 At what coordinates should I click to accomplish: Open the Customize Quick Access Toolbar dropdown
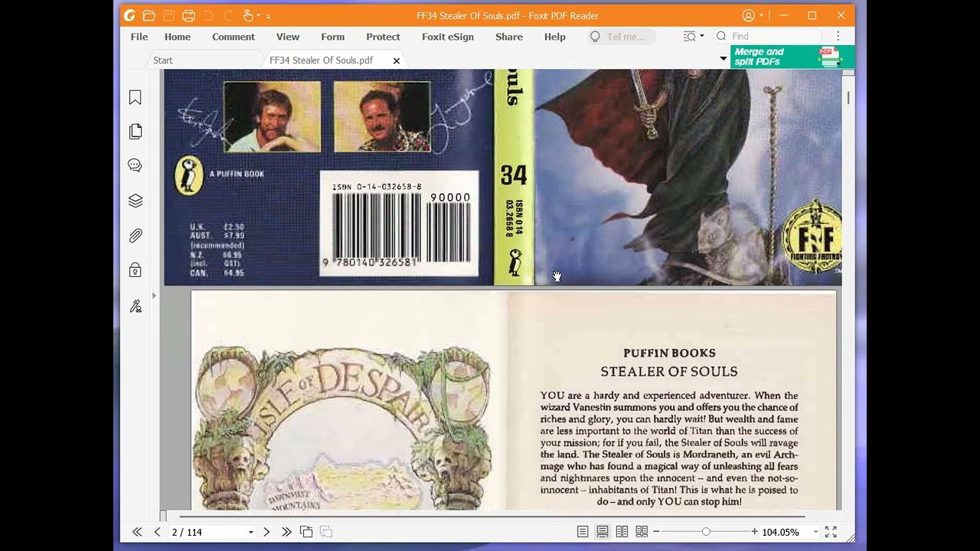[x=268, y=16]
